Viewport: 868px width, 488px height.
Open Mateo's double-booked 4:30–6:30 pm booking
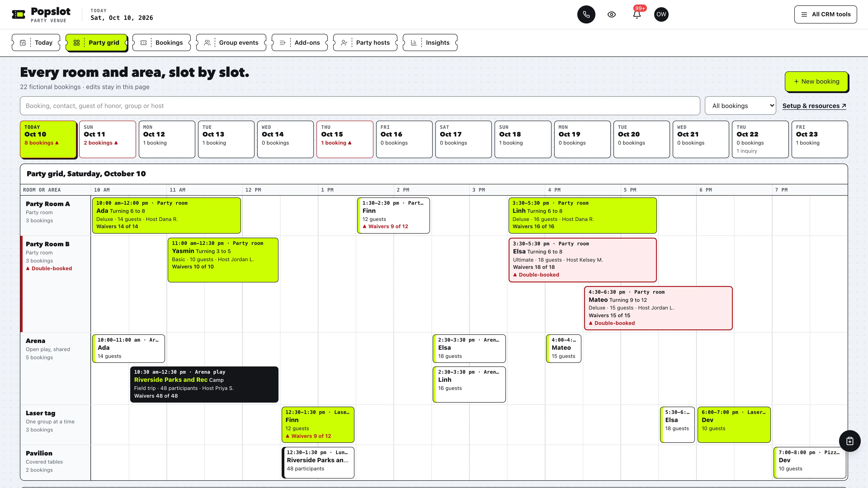[658, 308]
